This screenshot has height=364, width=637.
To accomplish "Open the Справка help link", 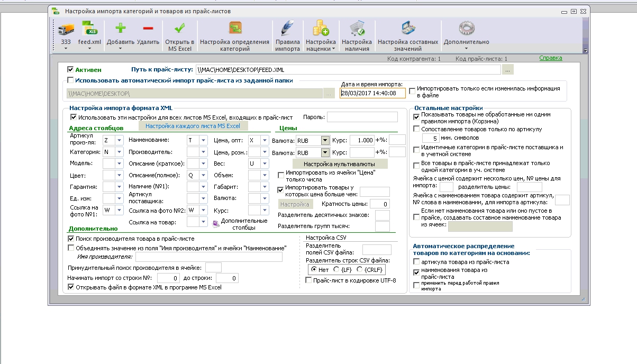I will (551, 58).
